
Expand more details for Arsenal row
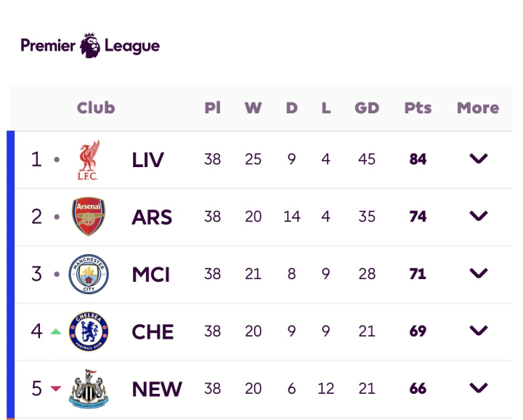tap(479, 216)
